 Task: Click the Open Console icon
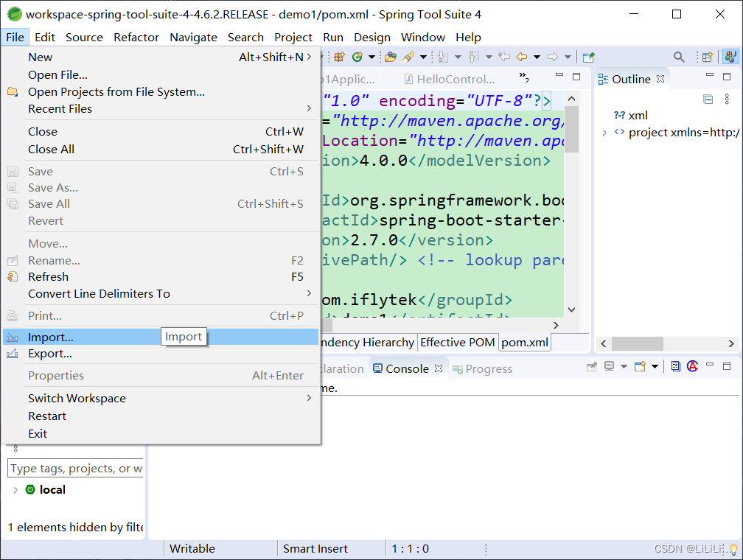tap(640, 367)
